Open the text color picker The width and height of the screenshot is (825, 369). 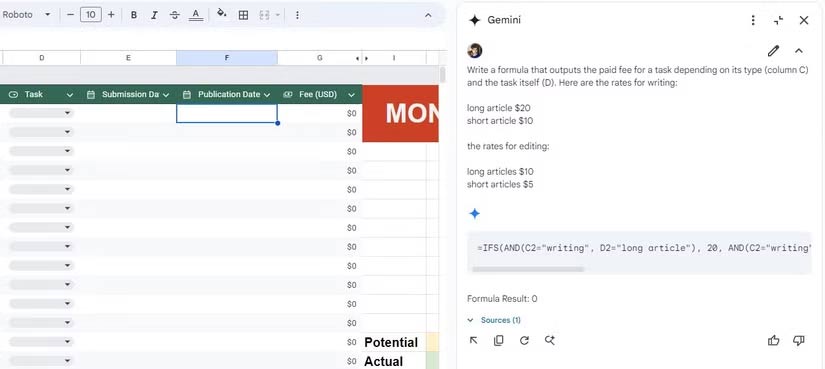[196, 15]
